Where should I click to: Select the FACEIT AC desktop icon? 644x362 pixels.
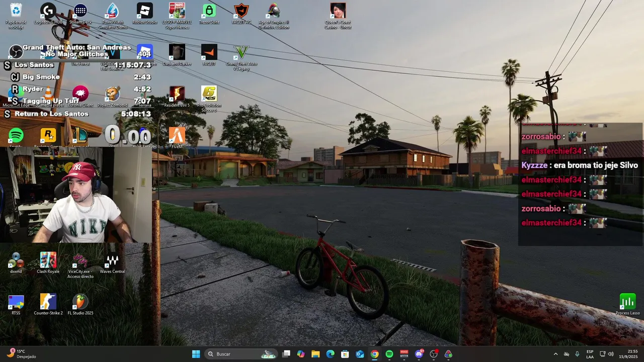242,14
